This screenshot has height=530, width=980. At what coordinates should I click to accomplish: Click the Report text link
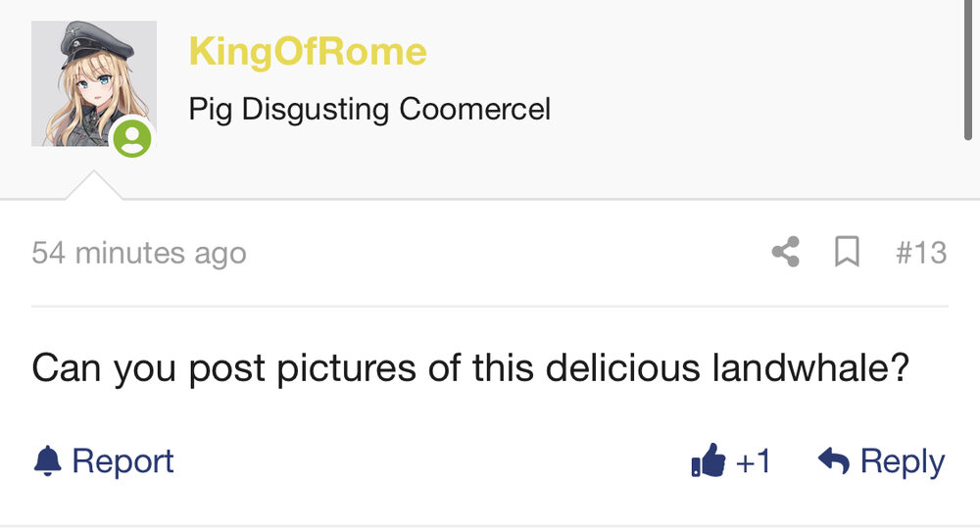(122, 461)
